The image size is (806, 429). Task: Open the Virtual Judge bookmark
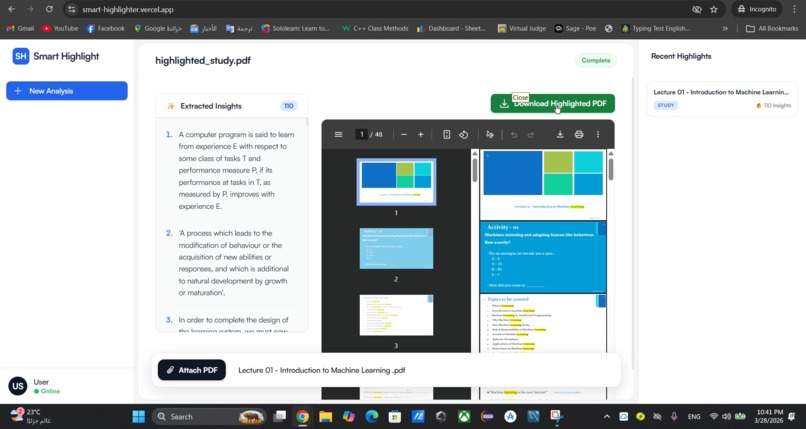pyautogui.click(x=522, y=28)
